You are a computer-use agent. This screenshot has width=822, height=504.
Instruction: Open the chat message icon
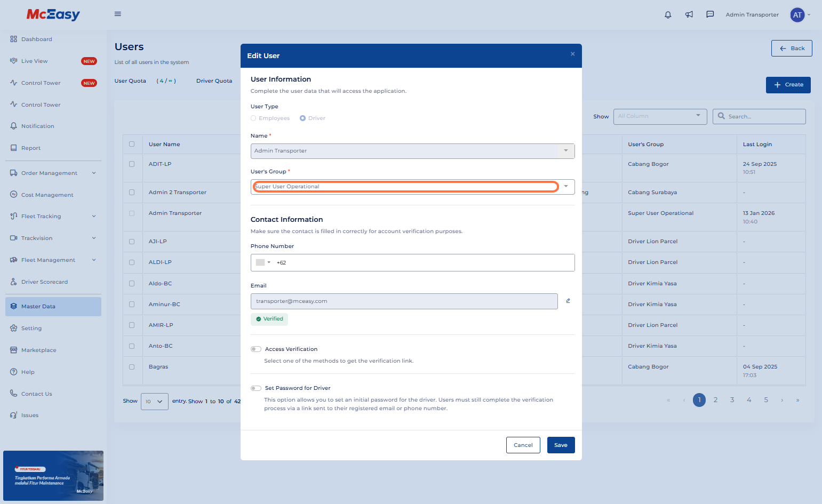(710, 14)
